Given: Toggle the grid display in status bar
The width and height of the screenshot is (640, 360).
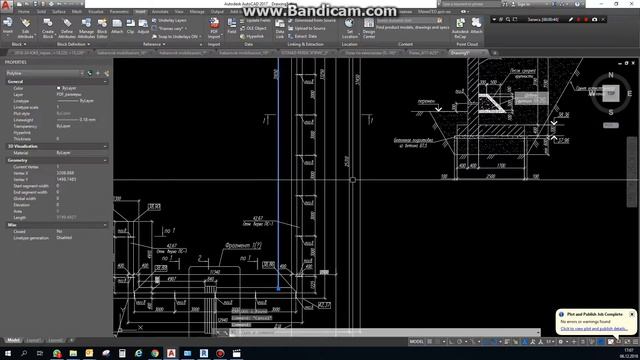Looking at the screenshot, I should pos(429,342).
